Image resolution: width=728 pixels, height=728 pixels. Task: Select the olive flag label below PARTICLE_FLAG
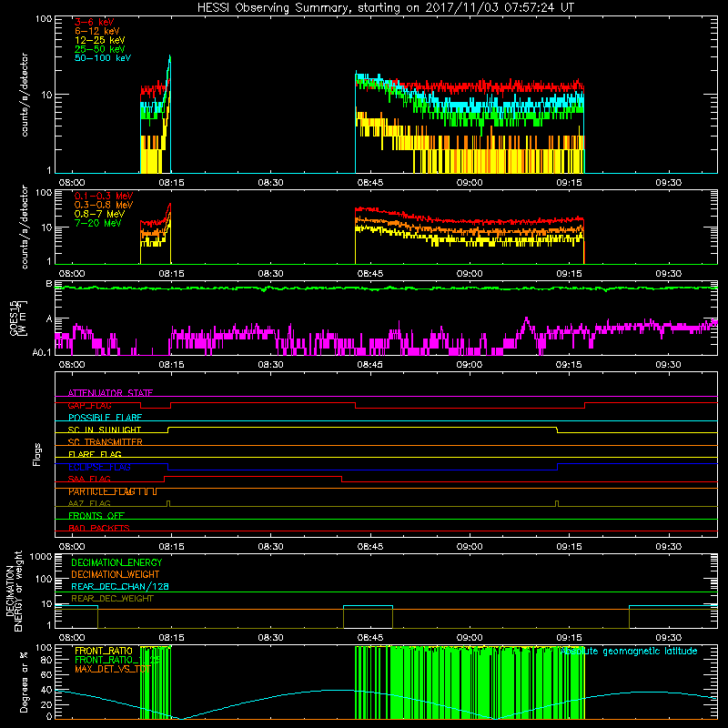tap(89, 503)
